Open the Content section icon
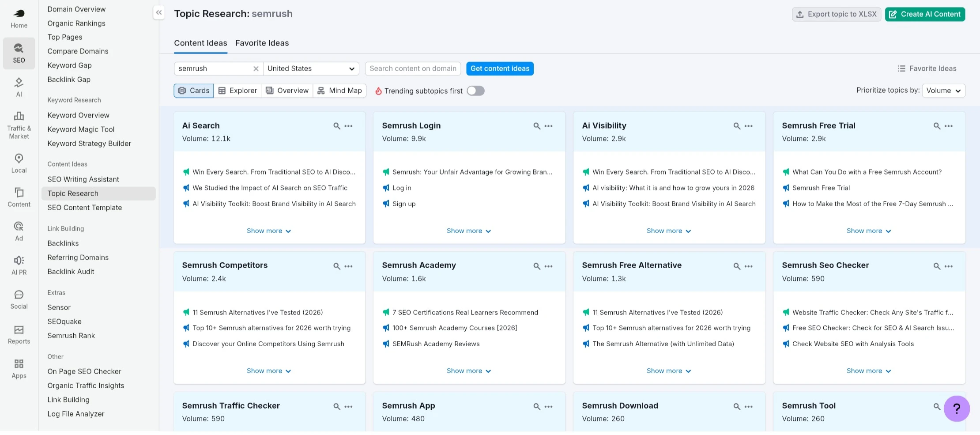Viewport: 980px width, 435px height. (x=19, y=198)
